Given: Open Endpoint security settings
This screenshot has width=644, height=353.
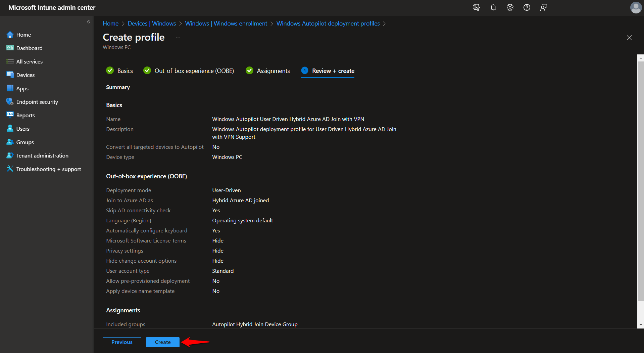Looking at the screenshot, I should tap(37, 102).
